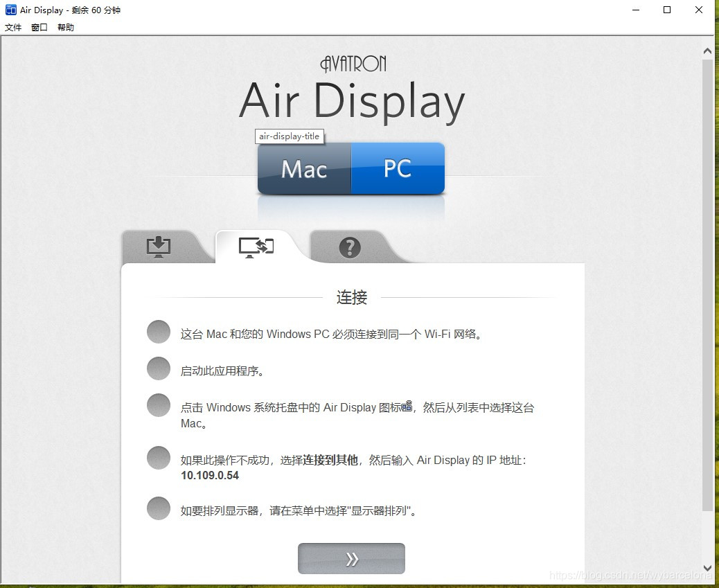The width and height of the screenshot is (719, 588).
Task: Click the bold 连接到其他 text
Action: (x=330, y=460)
